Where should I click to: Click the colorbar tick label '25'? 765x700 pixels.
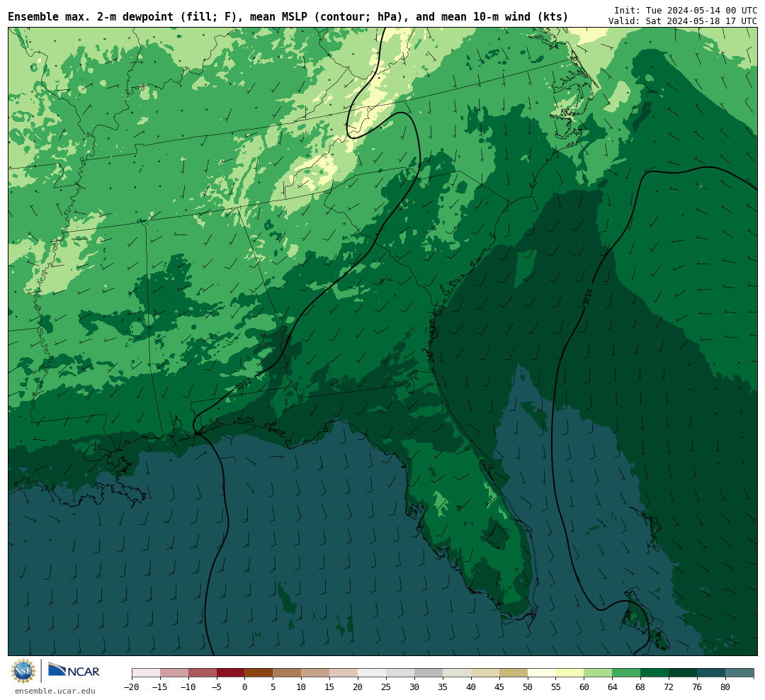coord(387,687)
